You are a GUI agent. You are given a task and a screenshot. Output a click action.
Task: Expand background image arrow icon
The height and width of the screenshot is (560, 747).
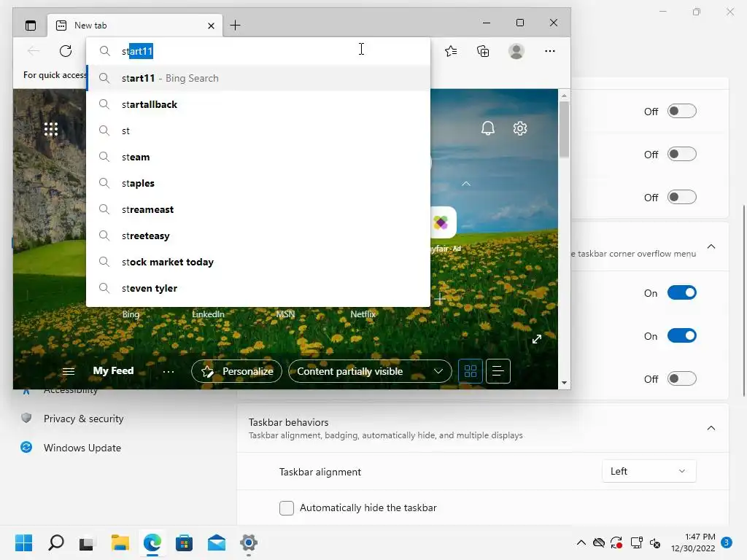[x=537, y=339]
